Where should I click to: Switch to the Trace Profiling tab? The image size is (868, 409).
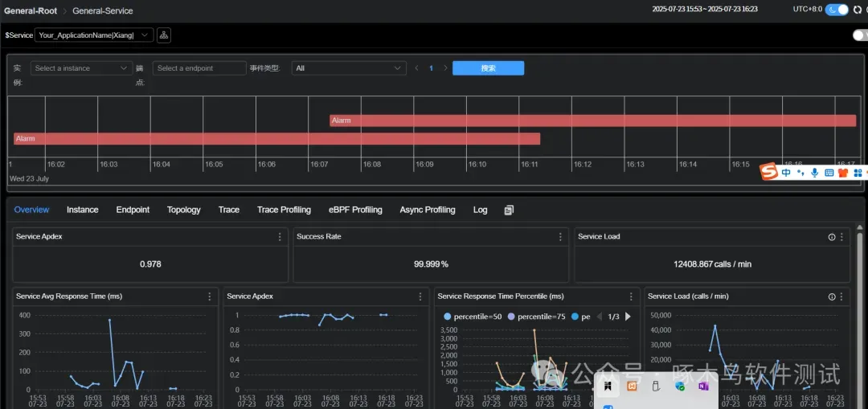(284, 210)
